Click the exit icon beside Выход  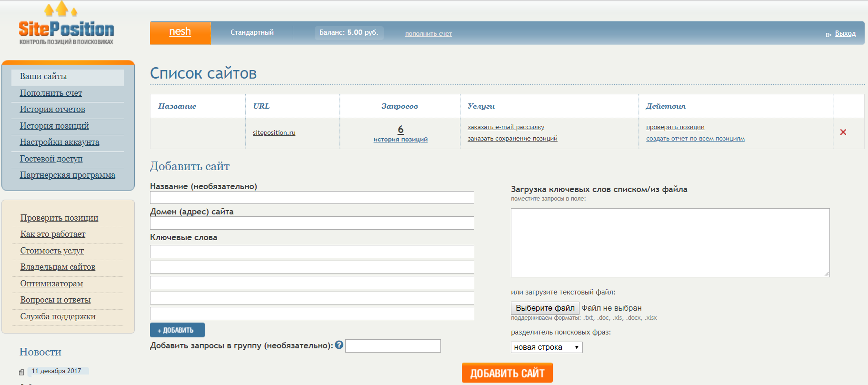click(828, 34)
